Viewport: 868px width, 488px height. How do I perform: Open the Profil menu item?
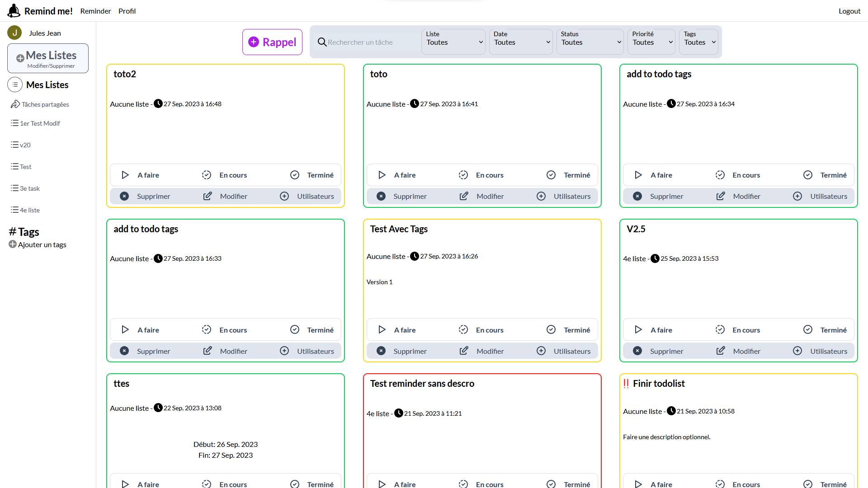[x=127, y=11]
